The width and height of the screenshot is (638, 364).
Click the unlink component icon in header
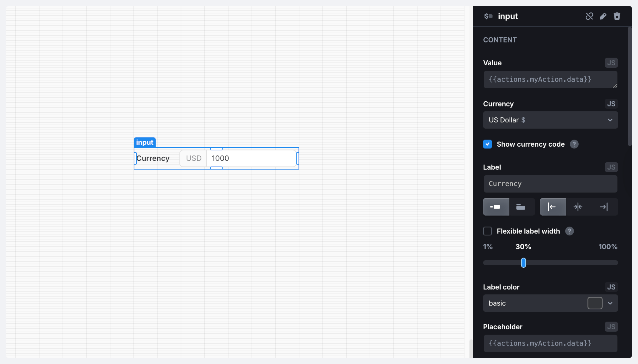[589, 16]
